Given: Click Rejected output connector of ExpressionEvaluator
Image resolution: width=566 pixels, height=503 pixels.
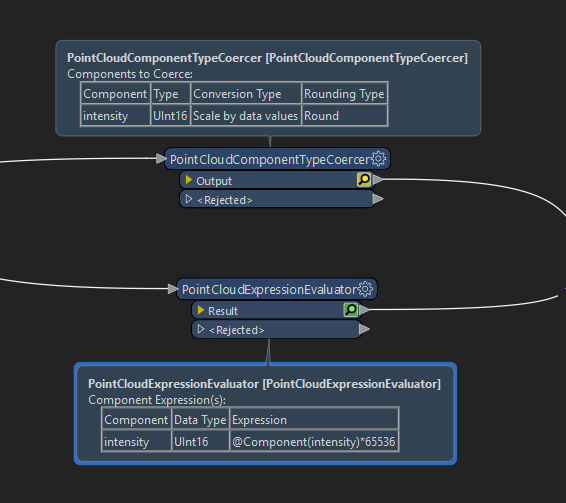Looking at the screenshot, I should coord(365,329).
